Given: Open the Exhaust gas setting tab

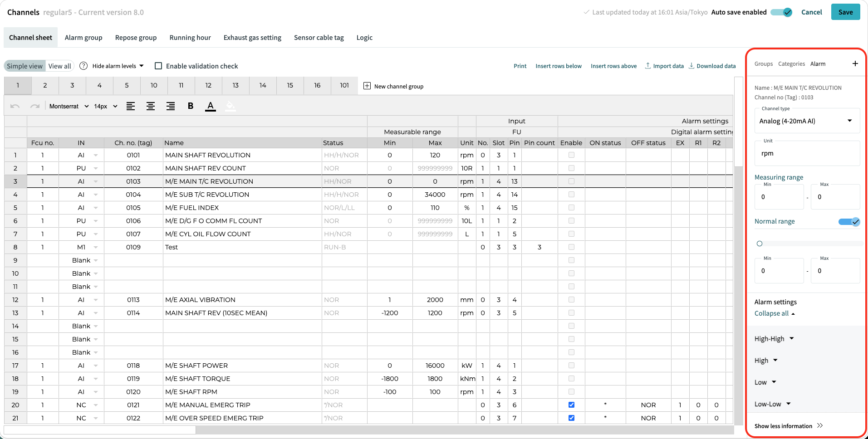Looking at the screenshot, I should pyautogui.click(x=252, y=38).
